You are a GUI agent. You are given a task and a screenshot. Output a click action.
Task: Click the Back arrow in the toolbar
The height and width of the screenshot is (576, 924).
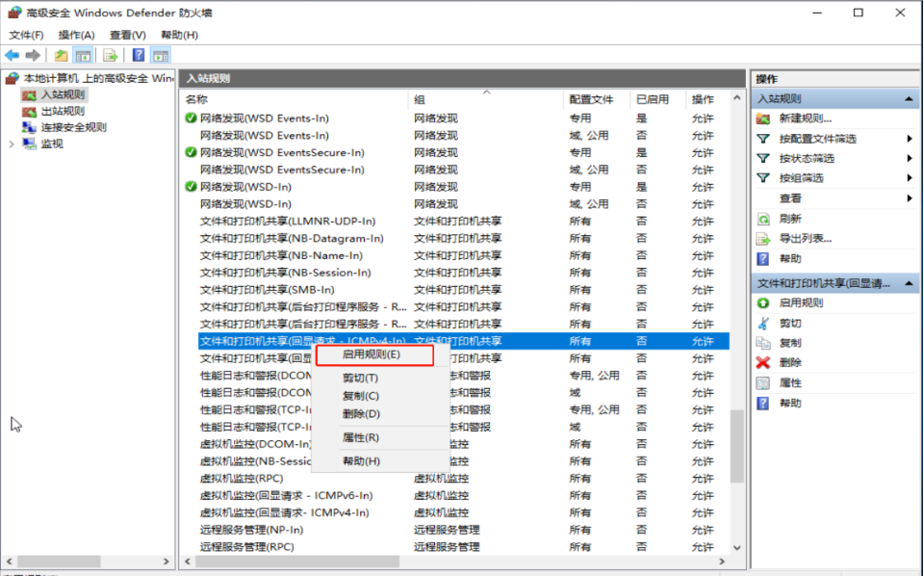coord(12,56)
